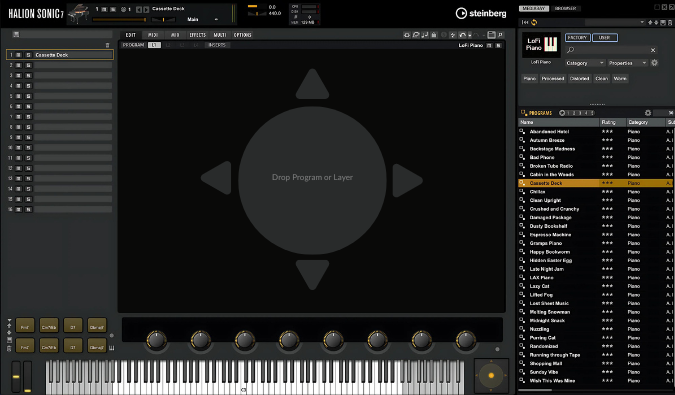
Task: Switch to the EDIT tab
Action: pos(130,35)
